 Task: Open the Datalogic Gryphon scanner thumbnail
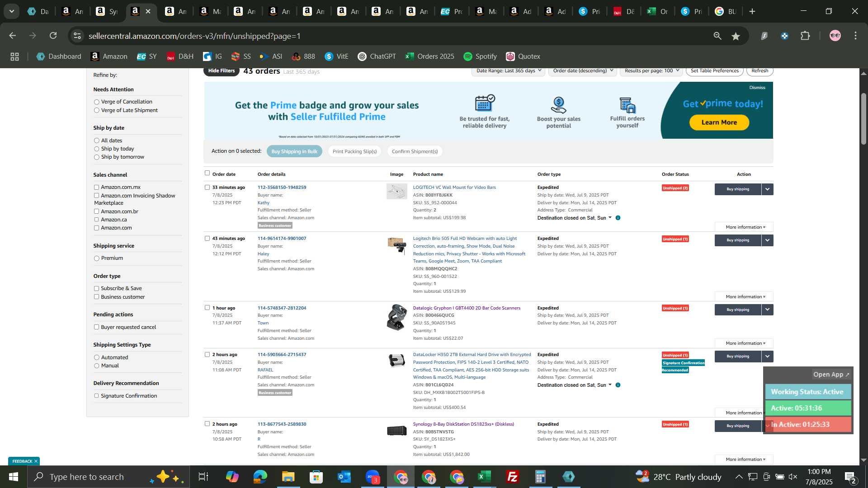point(397,318)
